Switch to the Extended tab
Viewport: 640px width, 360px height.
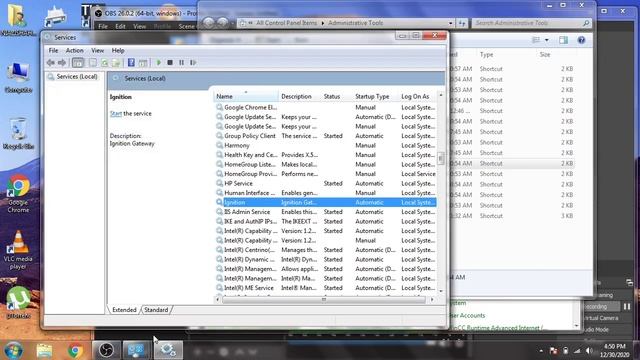(x=124, y=310)
